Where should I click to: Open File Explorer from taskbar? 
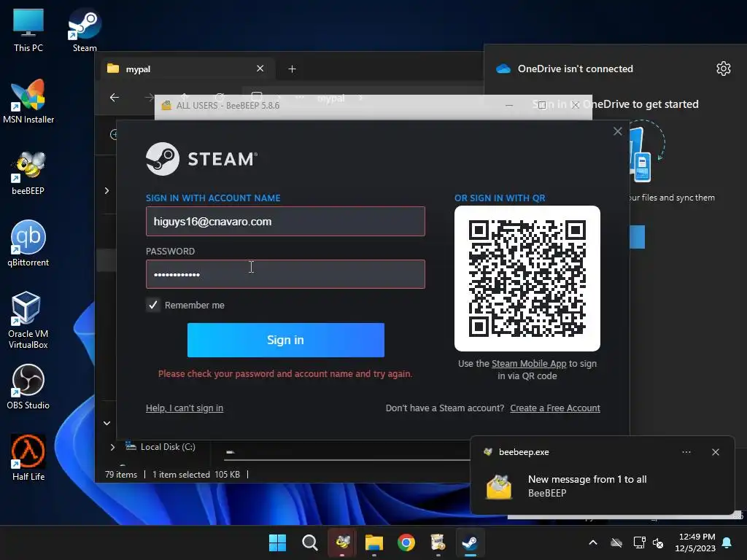374,542
